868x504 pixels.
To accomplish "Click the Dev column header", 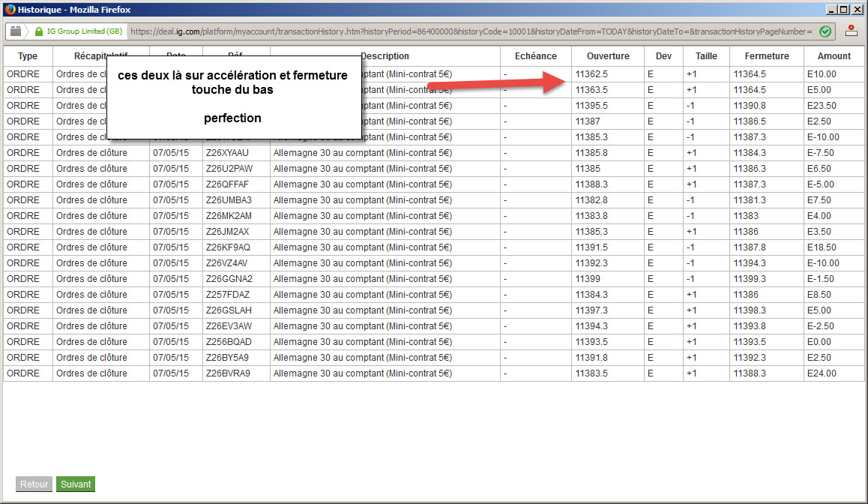I will (663, 56).
